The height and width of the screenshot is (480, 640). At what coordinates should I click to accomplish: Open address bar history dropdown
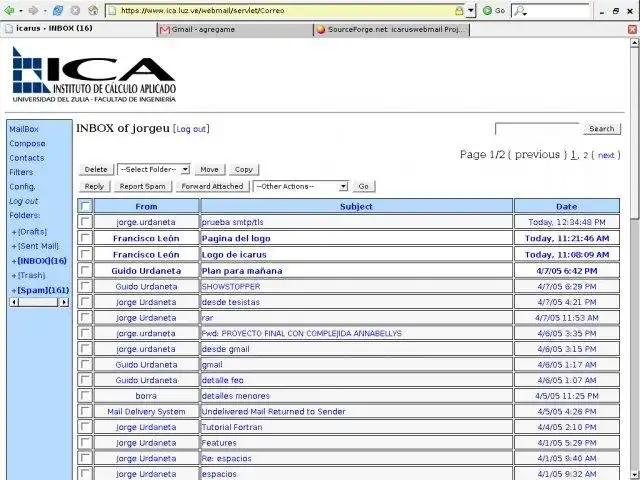[x=471, y=11]
